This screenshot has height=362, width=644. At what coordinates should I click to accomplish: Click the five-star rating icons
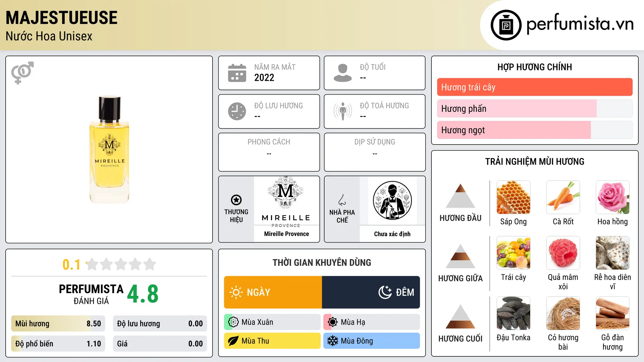[121, 264]
